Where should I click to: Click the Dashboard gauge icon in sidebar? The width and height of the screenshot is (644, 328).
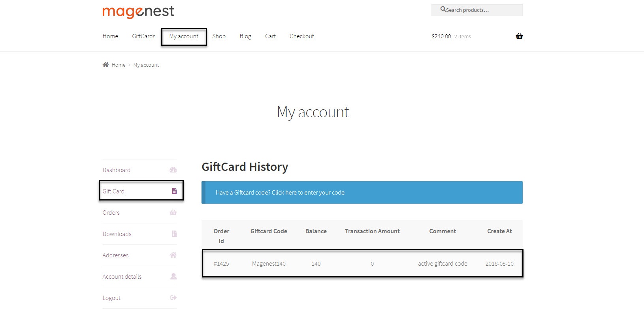[x=173, y=170]
